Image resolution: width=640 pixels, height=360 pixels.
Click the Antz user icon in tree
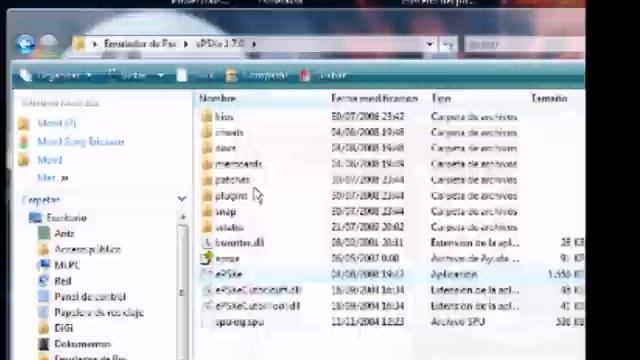coord(44,233)
